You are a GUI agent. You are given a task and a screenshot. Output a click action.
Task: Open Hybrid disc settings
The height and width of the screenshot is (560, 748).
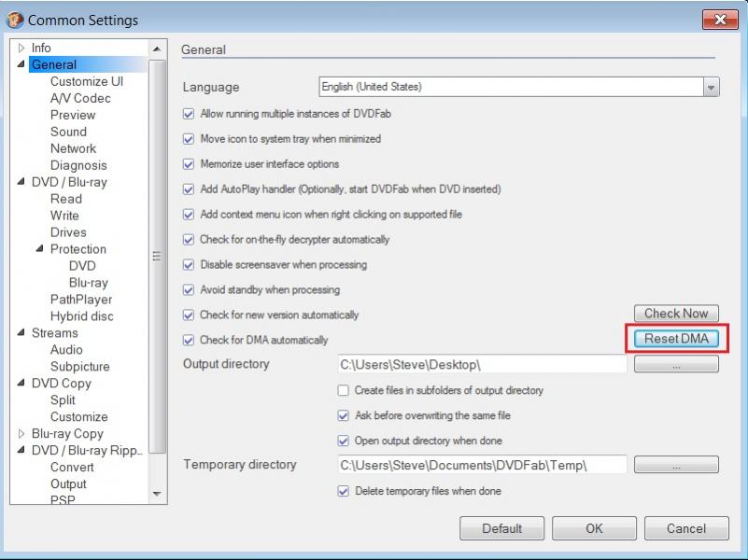click(x=82, y=316)
